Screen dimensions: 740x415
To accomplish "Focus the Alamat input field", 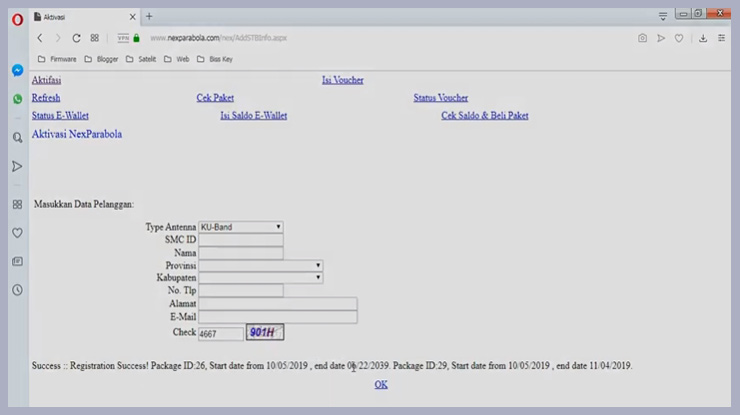I will 278,304.
